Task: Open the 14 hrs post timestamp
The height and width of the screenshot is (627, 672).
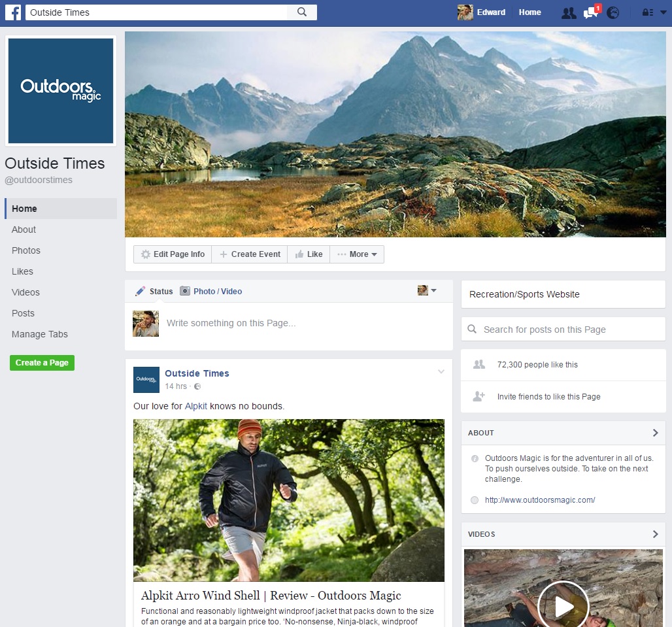Action: tap(176, 386)
